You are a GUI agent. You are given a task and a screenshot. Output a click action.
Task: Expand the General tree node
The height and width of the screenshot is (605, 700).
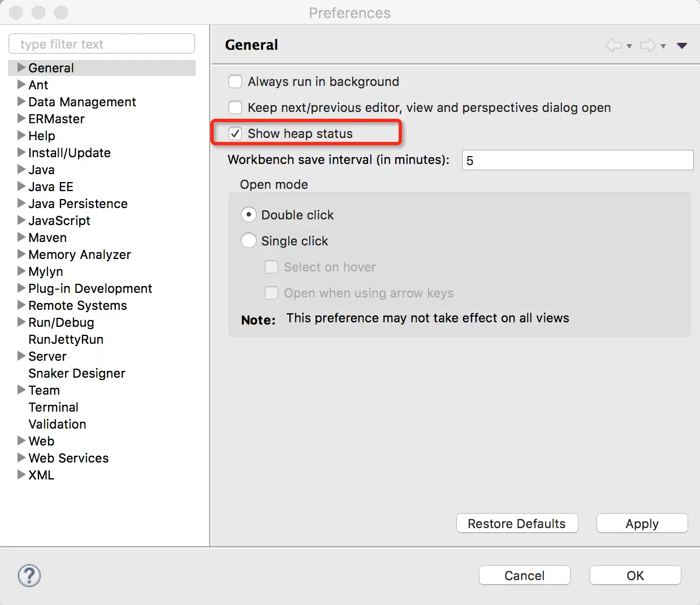[21, 68]
